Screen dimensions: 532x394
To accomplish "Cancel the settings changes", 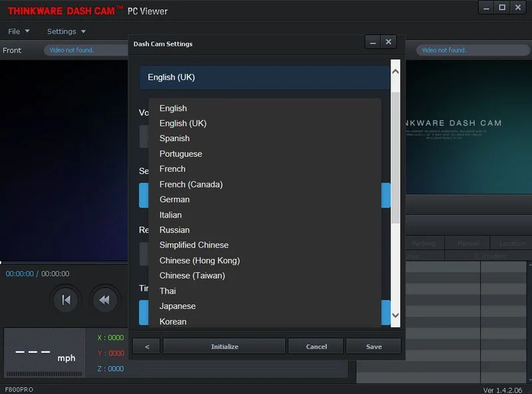I will [x=316, y=346].
